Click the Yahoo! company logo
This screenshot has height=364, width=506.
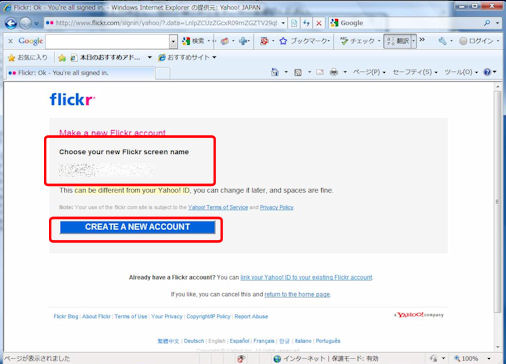419,315
